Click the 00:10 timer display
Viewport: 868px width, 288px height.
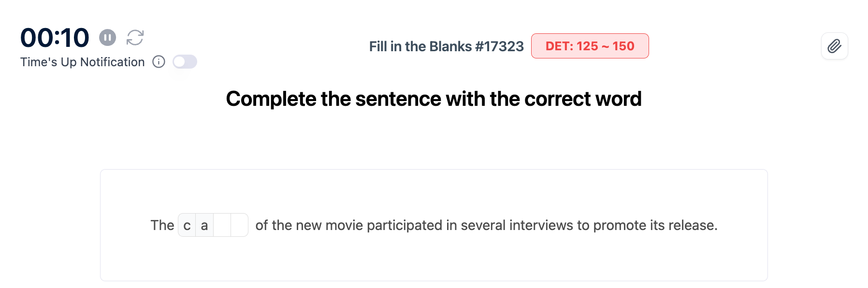(x=55, y=38)
